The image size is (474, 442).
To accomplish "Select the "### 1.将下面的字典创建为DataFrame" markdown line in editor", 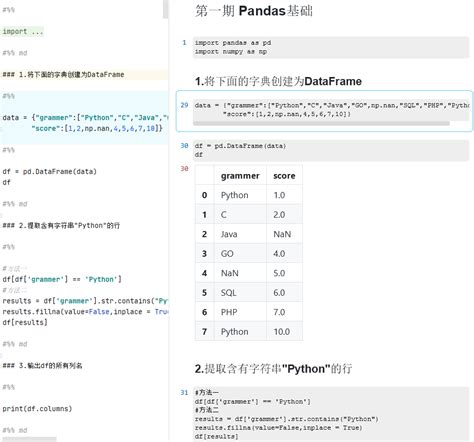I will 63,75.
